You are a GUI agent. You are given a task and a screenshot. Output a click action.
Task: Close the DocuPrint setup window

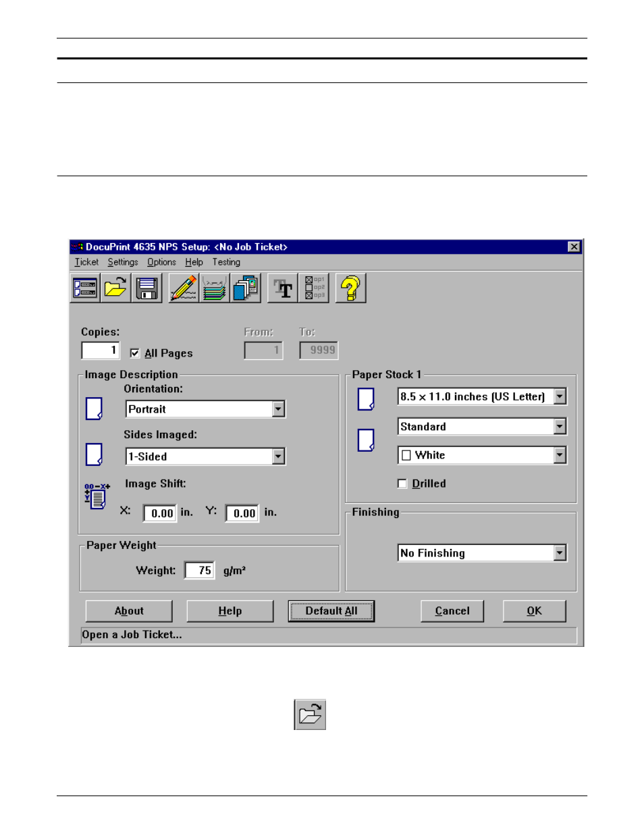pyautogui.click(x=574, y=247)
